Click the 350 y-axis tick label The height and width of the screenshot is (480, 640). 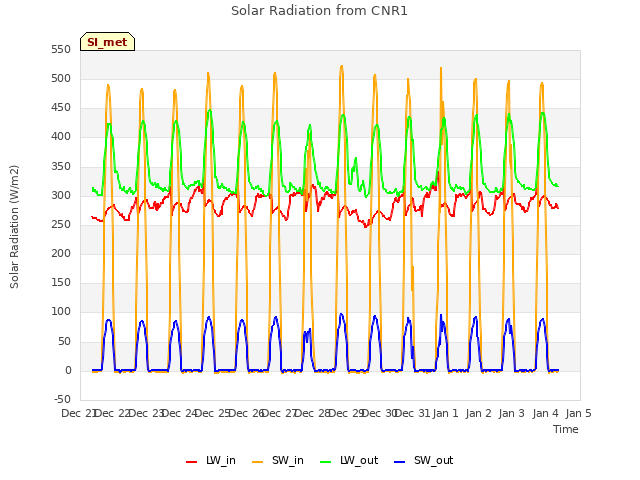[x=61, y=167]
